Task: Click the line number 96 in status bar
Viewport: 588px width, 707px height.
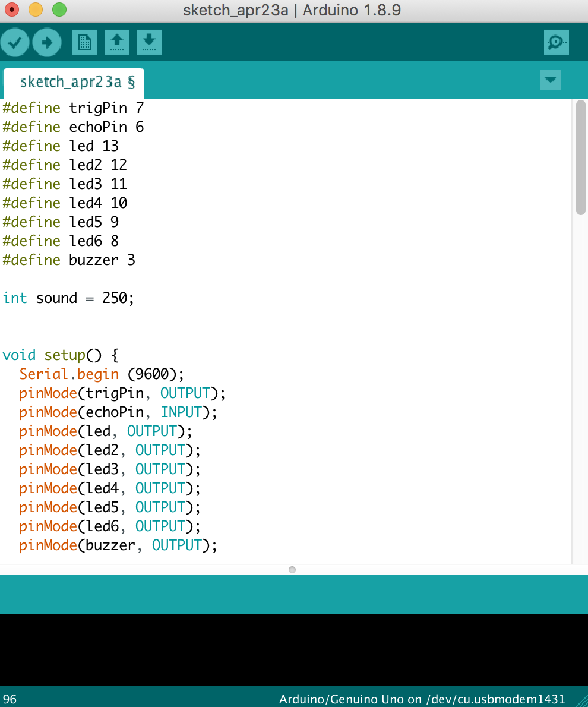Action: tap(10, 699)
